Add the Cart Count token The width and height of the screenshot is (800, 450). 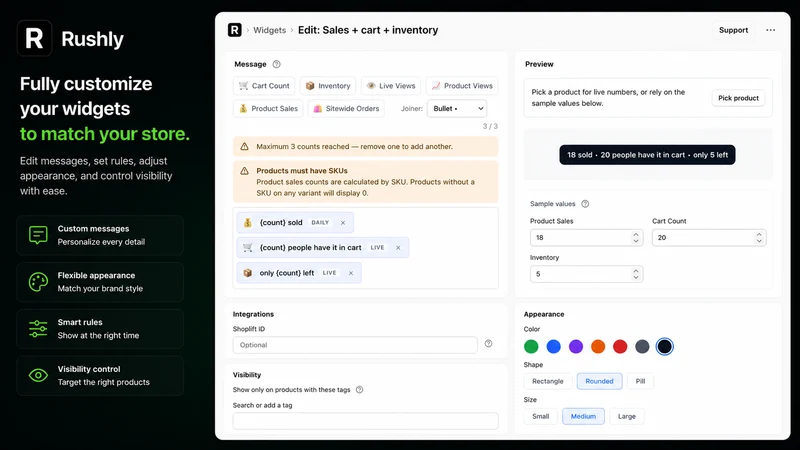tap(264, 86)
